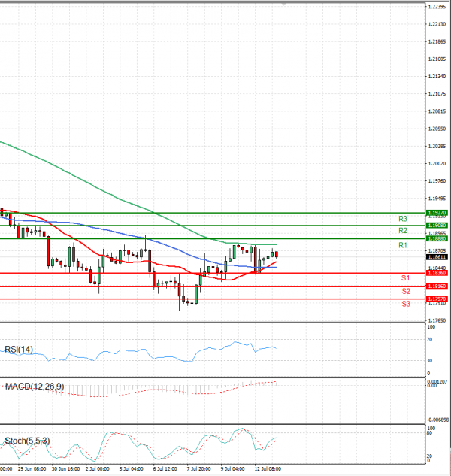The image size is (451, 476).
Task: Click the 1.20550 price axis label
Action: click(x=437, y=129)
